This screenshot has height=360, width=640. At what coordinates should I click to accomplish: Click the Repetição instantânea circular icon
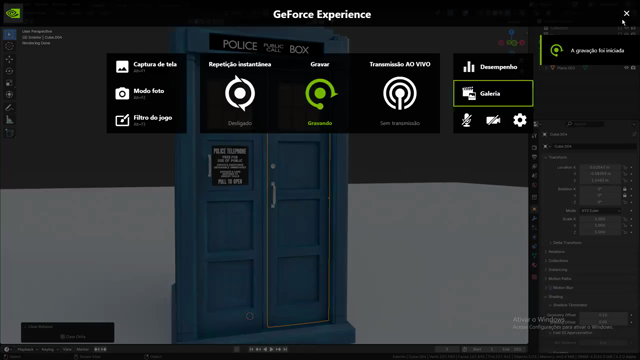click(x=240, y=93)
